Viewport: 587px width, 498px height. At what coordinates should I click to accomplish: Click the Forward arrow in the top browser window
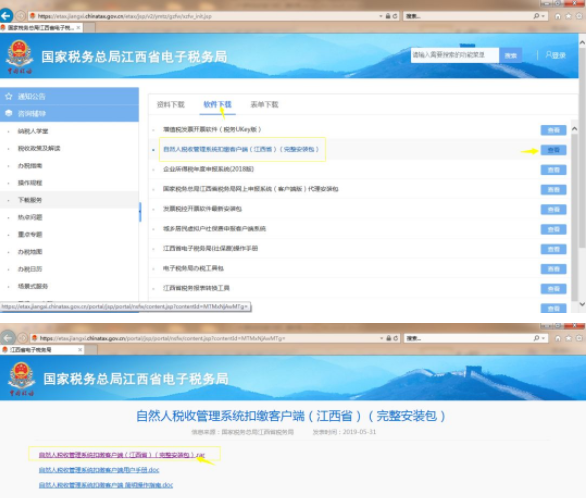tap(20, 16)
